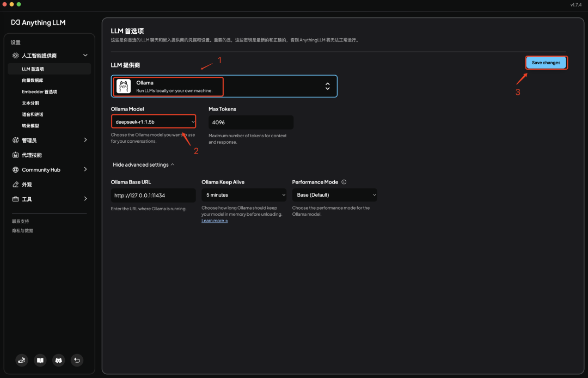Image resolution: width=588 pixels, height=378 pixels.
Task: Open the Discord icon in footer
Action: tap(58, 360)
